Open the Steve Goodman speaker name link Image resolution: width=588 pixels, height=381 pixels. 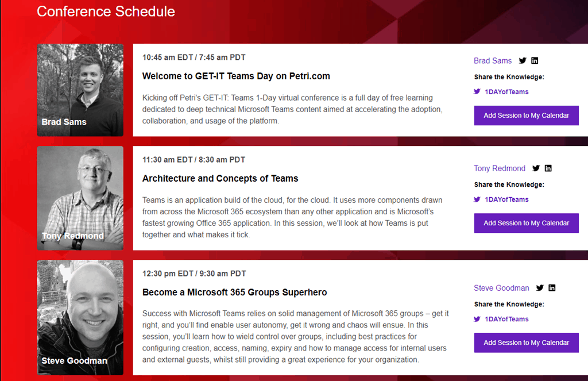[x=501, y=288]
